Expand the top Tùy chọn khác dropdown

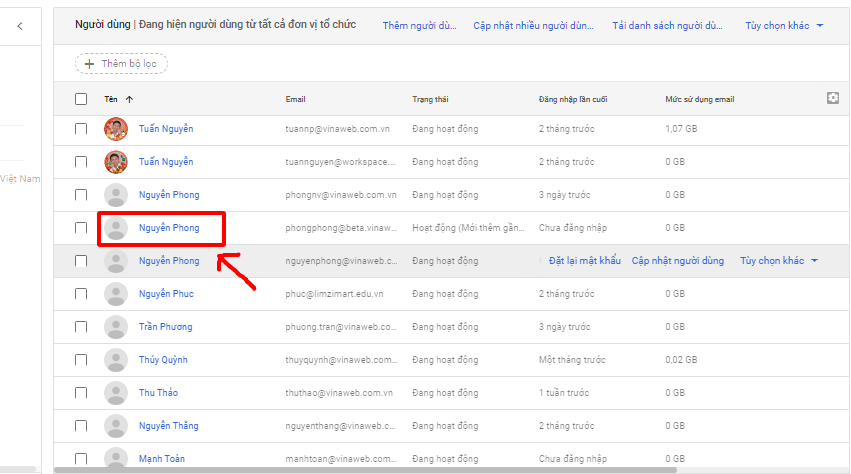[x=784, y=26]
